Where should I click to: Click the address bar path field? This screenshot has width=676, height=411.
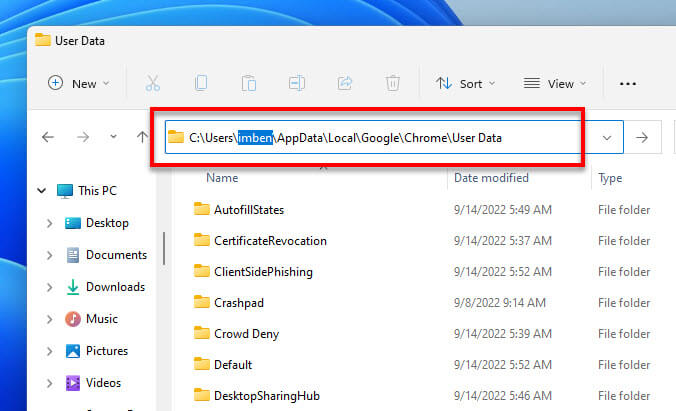point(394,138)
